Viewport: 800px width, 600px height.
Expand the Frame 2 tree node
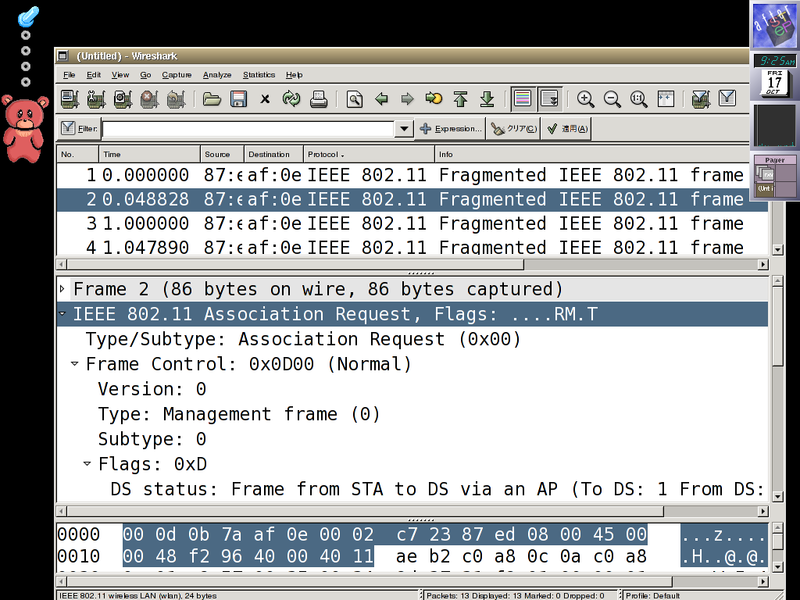coord(62,289)
